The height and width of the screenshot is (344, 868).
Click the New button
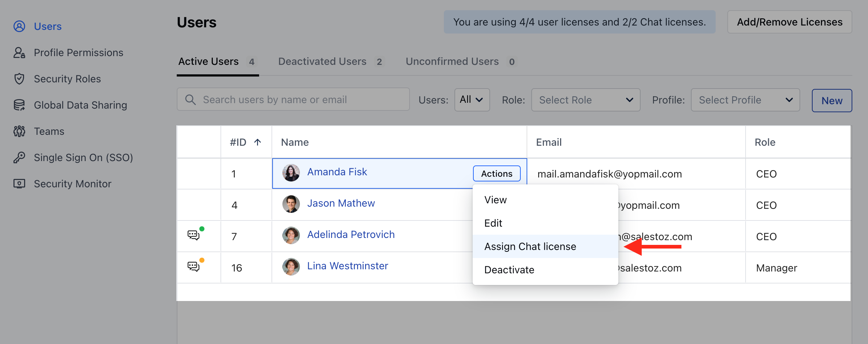832,100
